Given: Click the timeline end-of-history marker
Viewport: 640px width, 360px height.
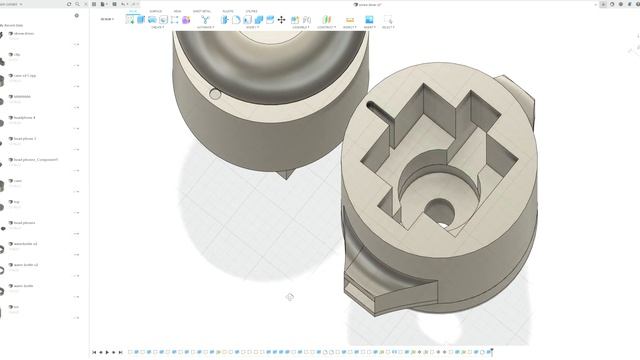Looking at the screenshot, I should click(x=491, y=351).
